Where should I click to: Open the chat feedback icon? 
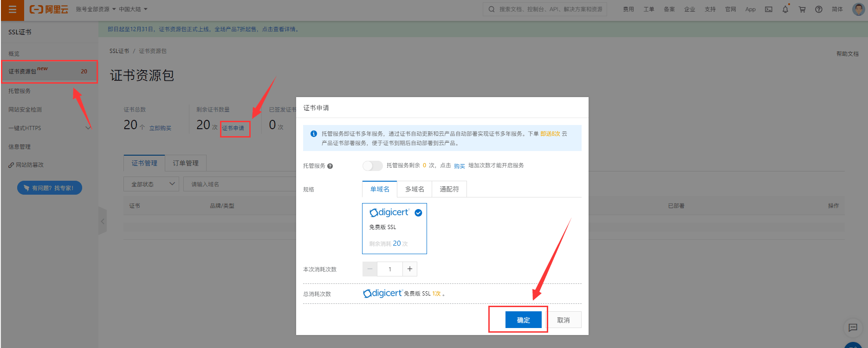point(853,328)
